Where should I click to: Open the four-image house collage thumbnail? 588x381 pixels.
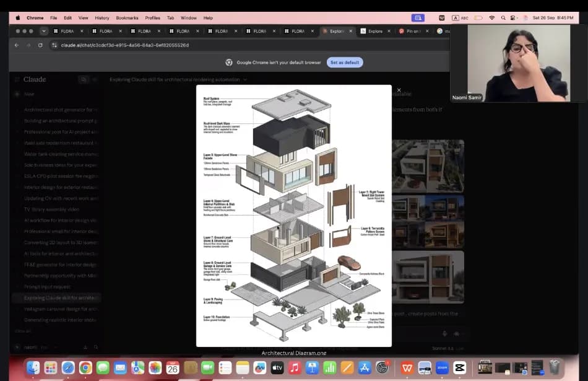click(x=428, y=222)
